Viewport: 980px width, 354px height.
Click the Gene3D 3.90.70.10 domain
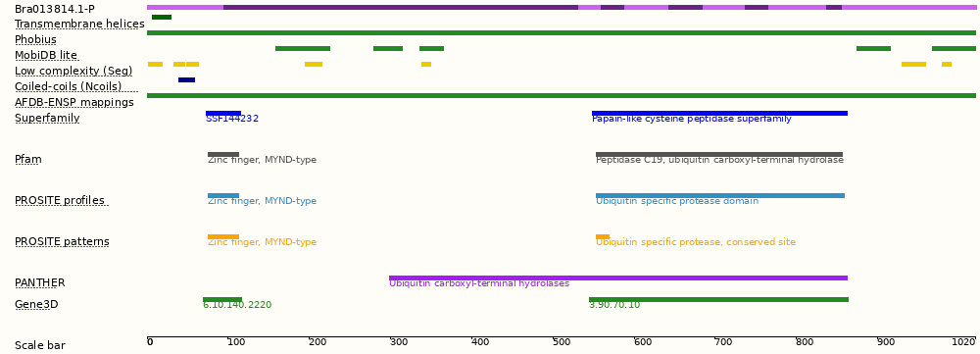[x=718, y=300]
